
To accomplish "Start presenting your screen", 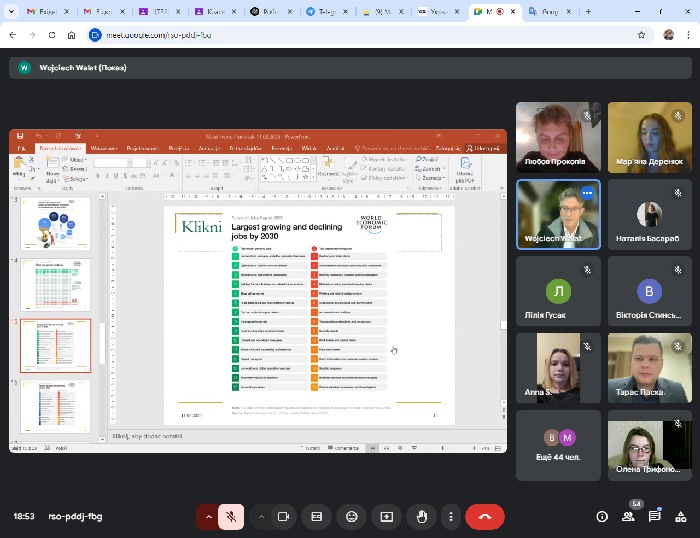I will (x=387, y=516).
